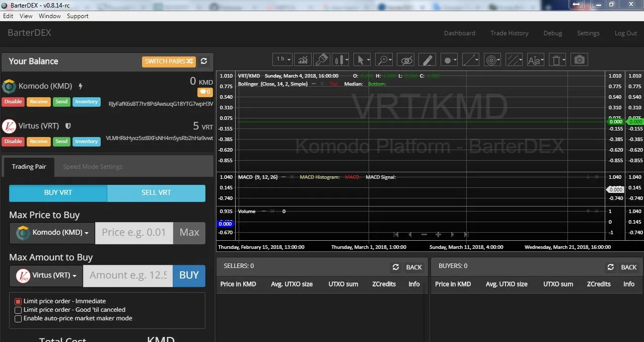Switch to Speed Mode Settings tab
This screenshot has height=342, width=644.
click(x=93, y=167)
